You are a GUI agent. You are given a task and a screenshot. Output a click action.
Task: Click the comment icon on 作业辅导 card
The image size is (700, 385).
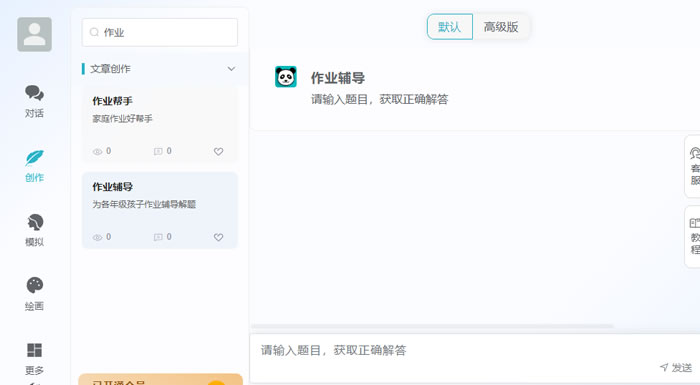point(158,237)
